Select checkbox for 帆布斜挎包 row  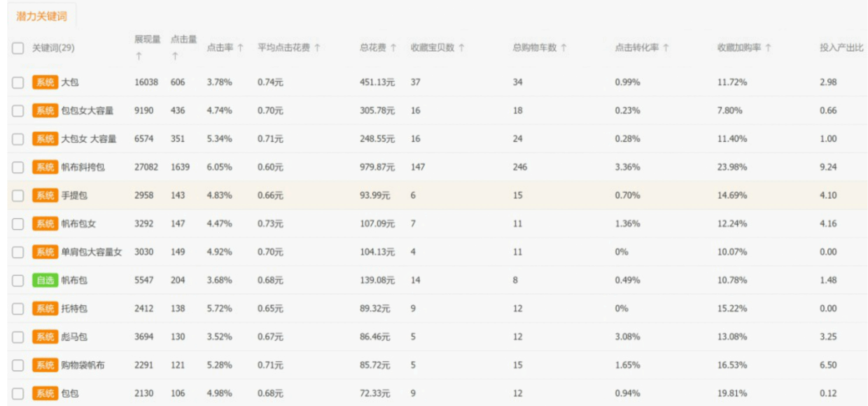pyautogui.click(x=18, y=167)
